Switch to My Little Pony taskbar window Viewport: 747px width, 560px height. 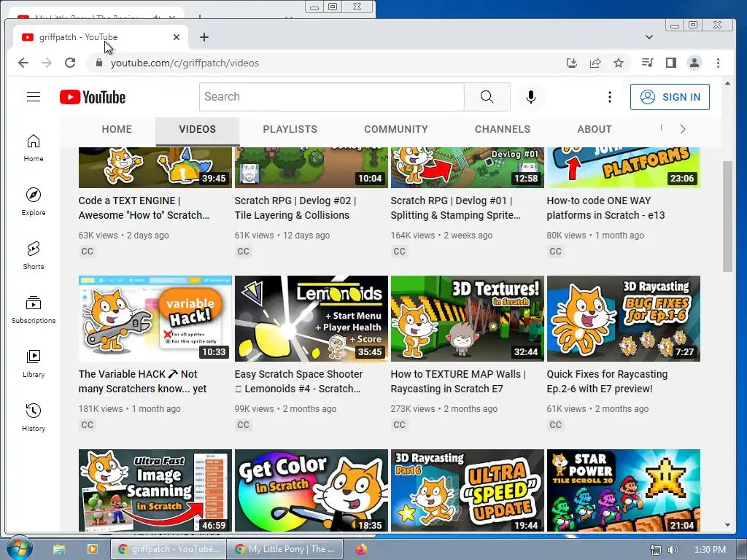(x=287, y=549)
